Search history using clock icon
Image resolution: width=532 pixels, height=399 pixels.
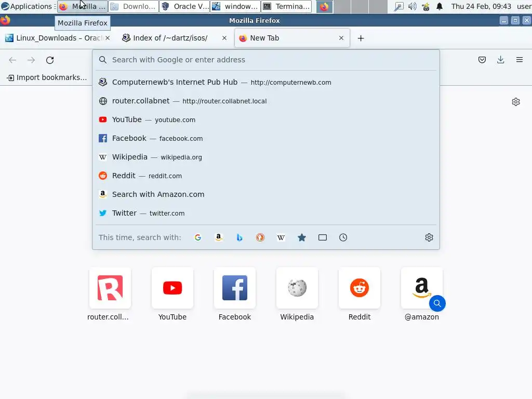click(x=343, y=237)
